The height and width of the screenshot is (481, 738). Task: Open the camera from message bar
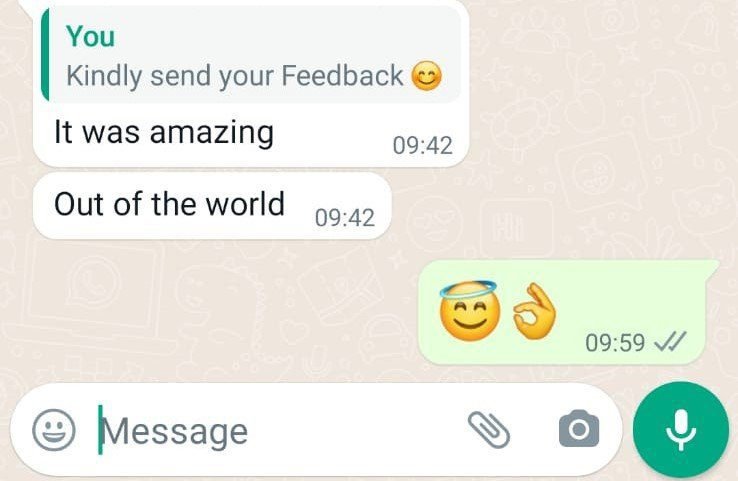pyautogui.click(x=579, y=429)
